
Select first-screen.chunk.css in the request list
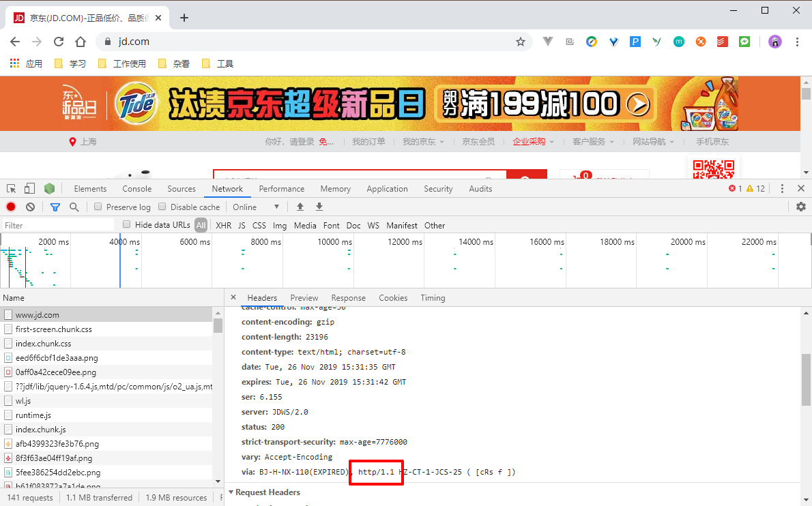pos(54,329)
